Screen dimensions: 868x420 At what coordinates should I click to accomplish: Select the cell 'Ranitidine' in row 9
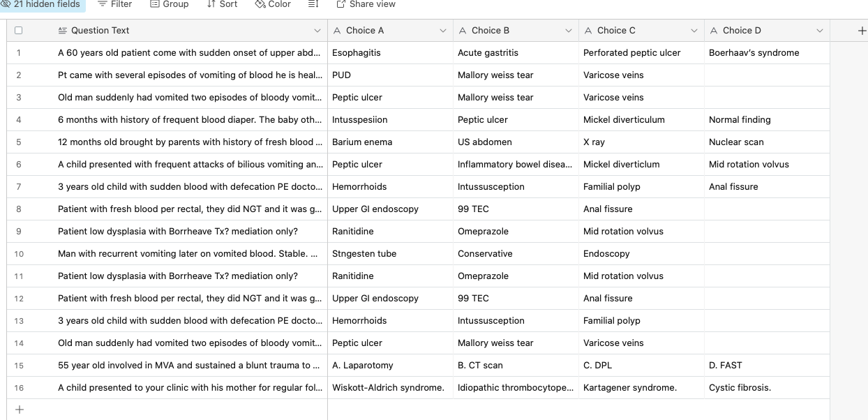click(x=390, y=232)
